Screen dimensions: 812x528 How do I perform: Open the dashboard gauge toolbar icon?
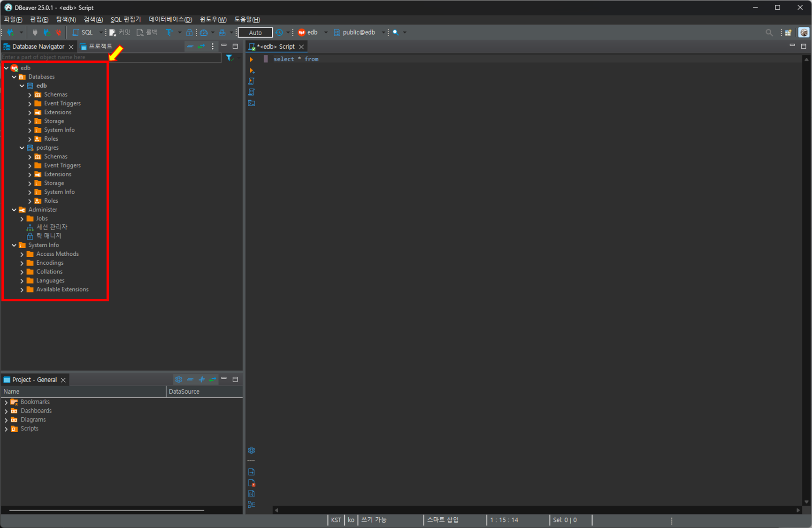click(204, 32)
